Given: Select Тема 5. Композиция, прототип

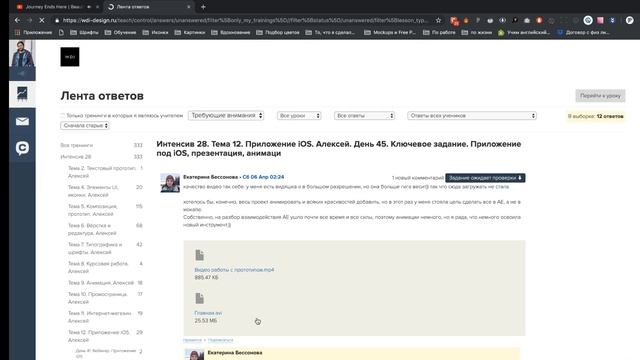Looking at the screenshot, I should click(93, 210).
